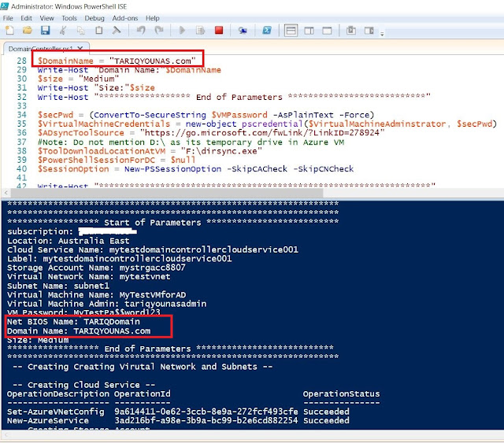Screen dimensions: 504x443
Task: Show the Script Pane Top layout icon
Action: pyautogui.click(x=291, y=31)
